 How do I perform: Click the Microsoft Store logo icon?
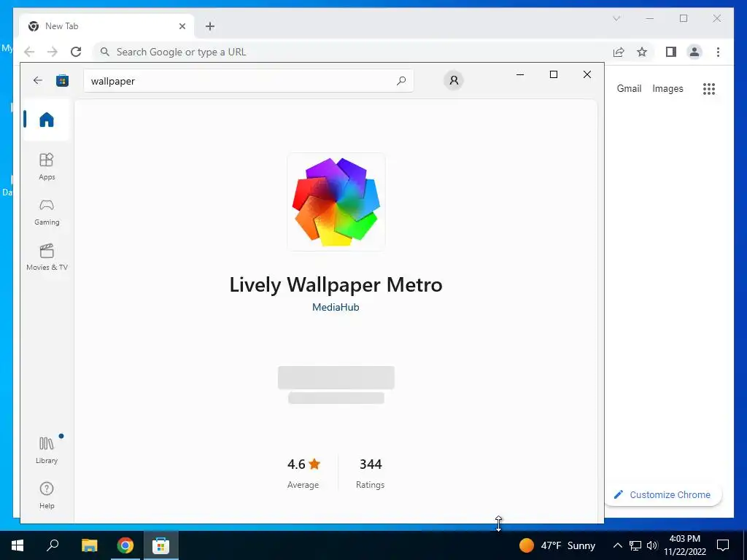click(x=63, y=80)
